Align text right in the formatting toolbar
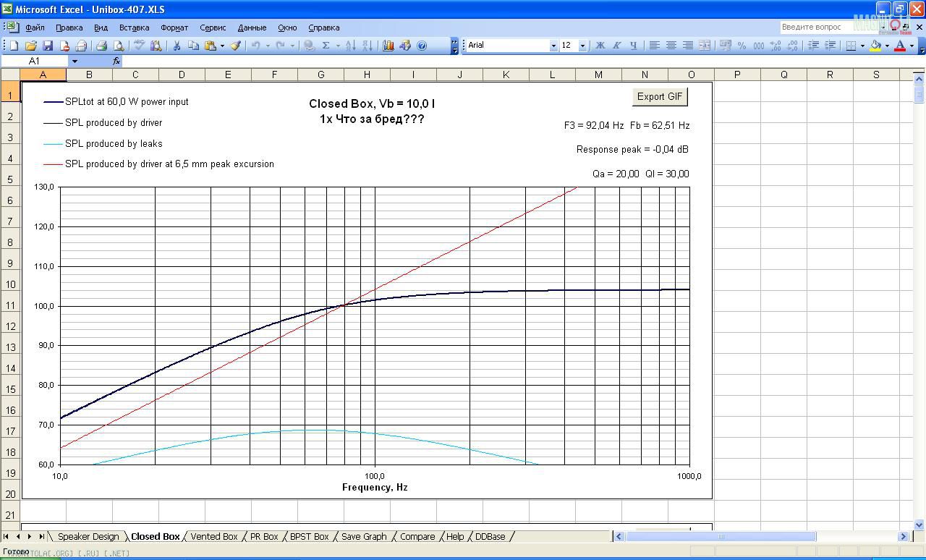This screenshot has height=560, width=926. coord(687,46)
